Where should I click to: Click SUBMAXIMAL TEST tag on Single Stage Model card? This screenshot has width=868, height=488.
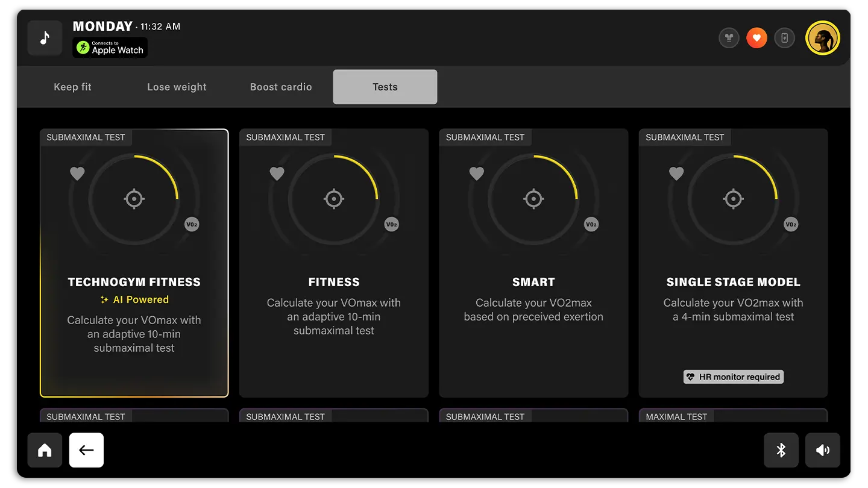[685, 137]
